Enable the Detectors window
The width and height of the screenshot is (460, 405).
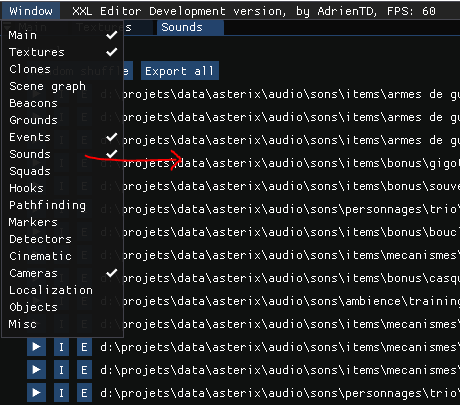63,239
